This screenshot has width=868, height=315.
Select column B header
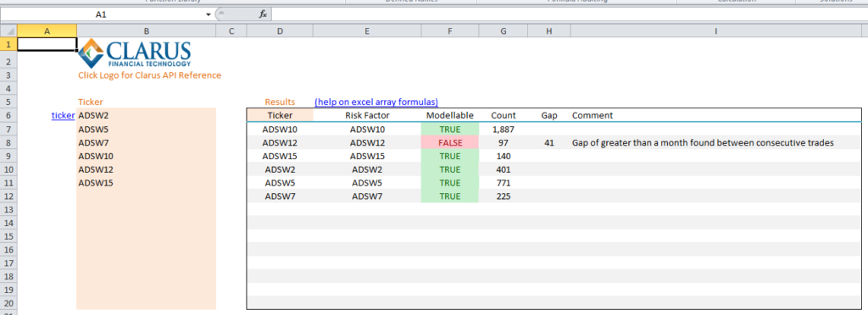click(146, 31)
